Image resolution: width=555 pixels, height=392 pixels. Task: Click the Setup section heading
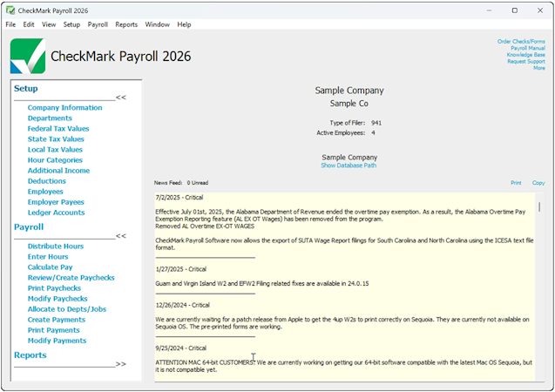point(25,89)
